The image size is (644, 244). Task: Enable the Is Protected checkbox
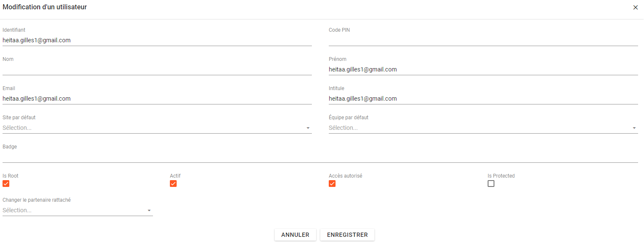point(491,184)
